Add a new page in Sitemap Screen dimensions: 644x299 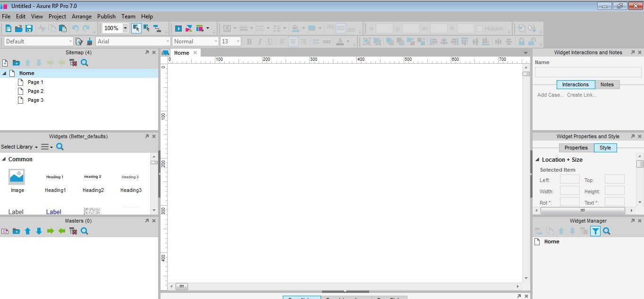(x=5, y=63)
